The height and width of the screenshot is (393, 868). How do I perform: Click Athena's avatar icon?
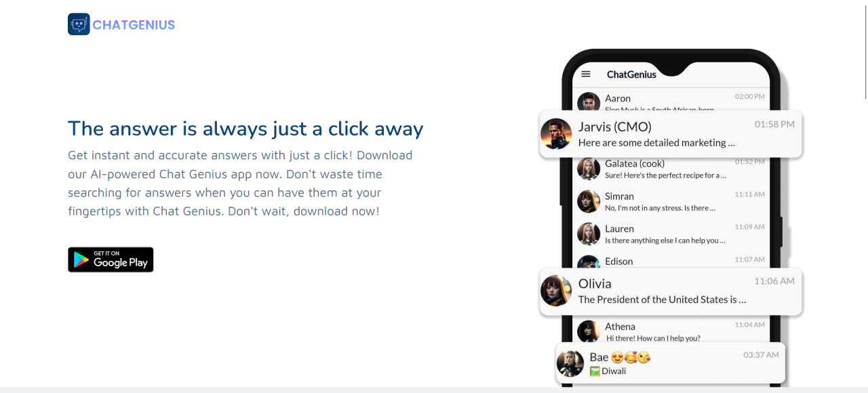pos(589,331)
